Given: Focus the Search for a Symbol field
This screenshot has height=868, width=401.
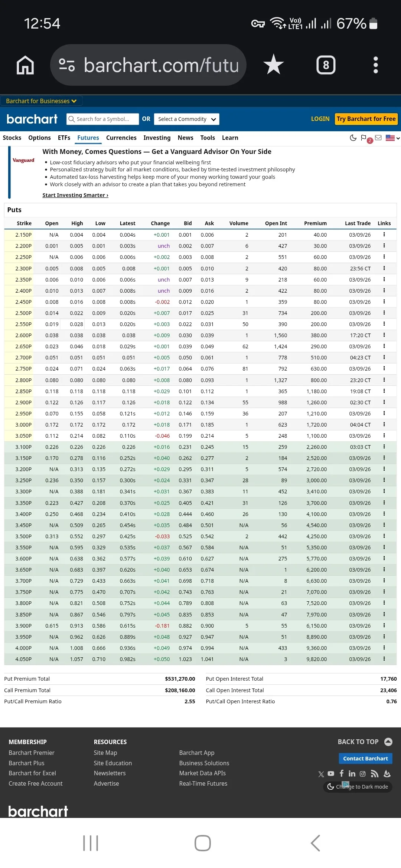Looking at the screenshot, I should tap(102, 119).
